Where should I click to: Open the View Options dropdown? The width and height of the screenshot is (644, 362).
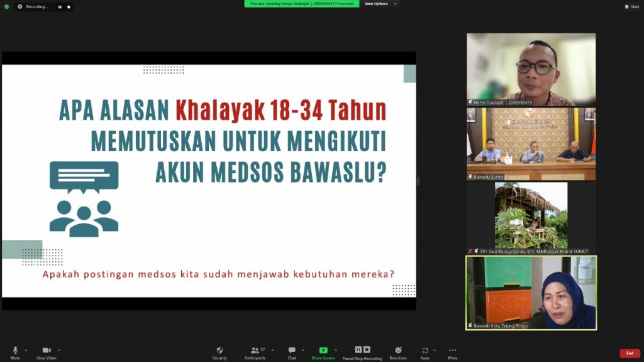[380, 4]
